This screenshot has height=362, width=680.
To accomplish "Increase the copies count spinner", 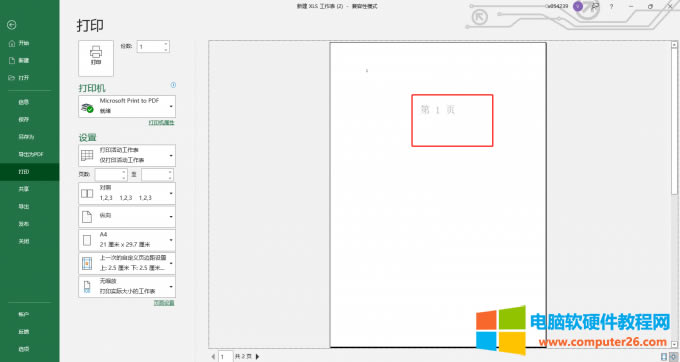I will (166, 44).
